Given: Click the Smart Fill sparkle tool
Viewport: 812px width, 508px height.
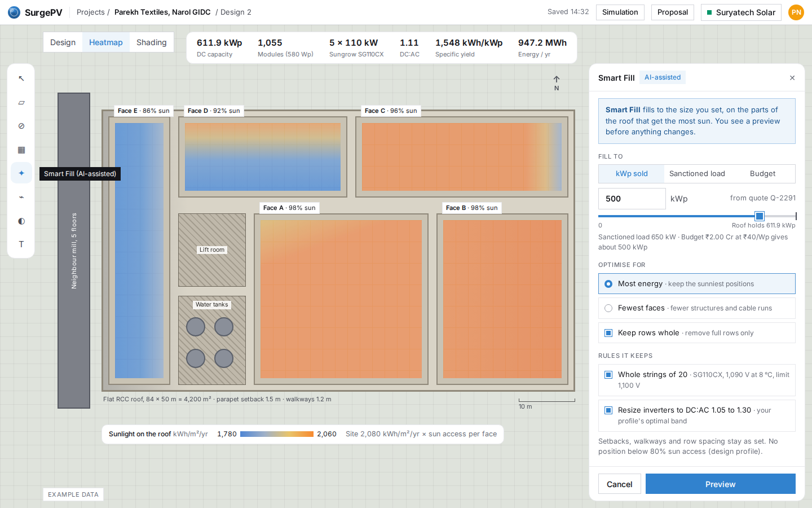Looking at the screenshot, I should tap(21, 173).
